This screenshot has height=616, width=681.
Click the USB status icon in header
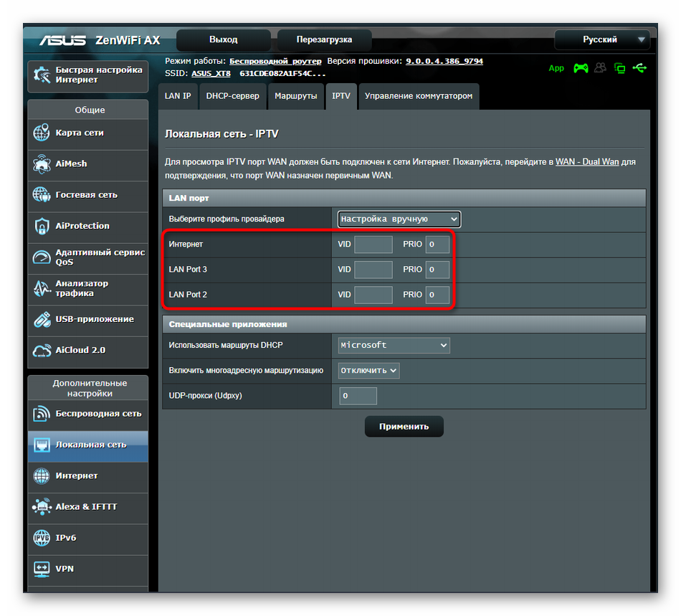(x=640, y=68)
